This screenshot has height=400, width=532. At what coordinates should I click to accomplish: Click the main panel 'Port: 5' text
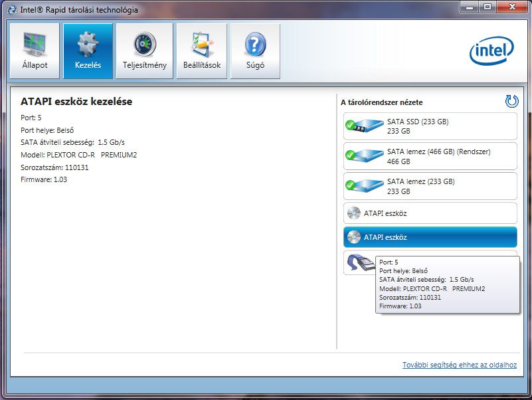point(31,118)
